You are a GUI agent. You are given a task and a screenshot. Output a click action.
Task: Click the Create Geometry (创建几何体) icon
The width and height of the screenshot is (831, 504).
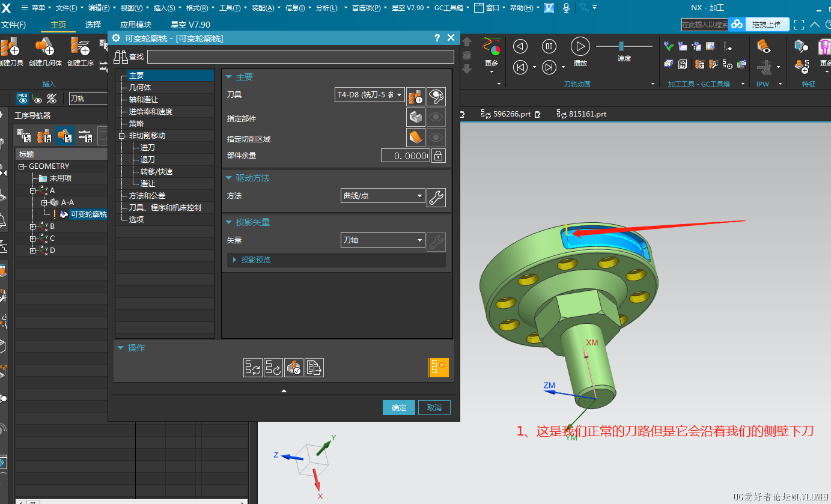pyautogui.click(x=44, y=46)
